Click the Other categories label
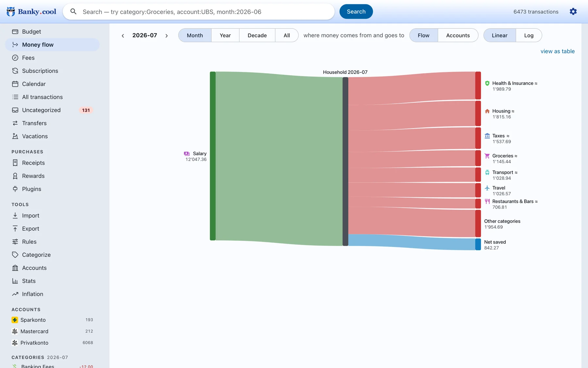The height and width of the screenshot is (368, 588). pyautogui.click(x=502, y=221)
